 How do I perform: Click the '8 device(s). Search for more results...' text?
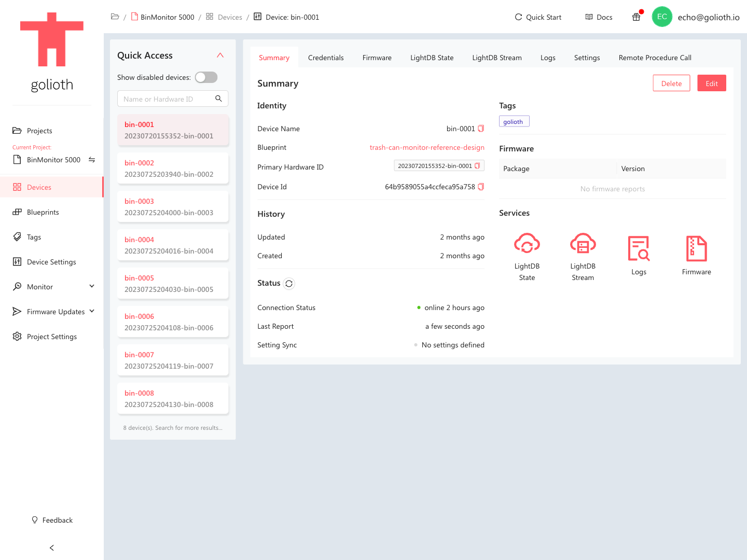[x=173, y=428]
